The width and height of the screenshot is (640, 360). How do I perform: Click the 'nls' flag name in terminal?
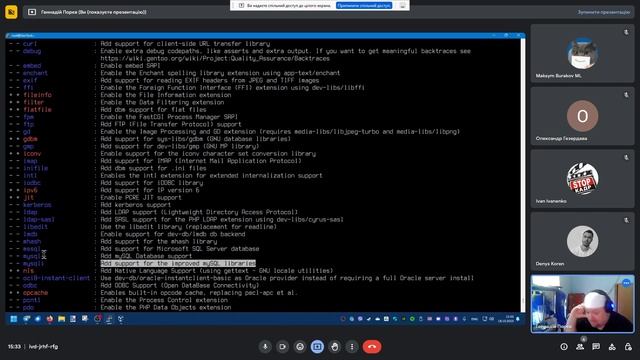pos(29,271)
